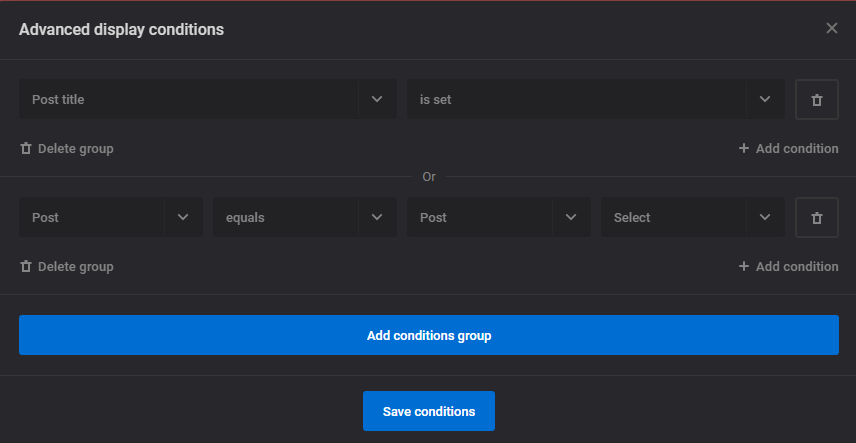Delete the Post equals condition row
This screenshot has height=443, width=856.
click(x=817, y=217)
